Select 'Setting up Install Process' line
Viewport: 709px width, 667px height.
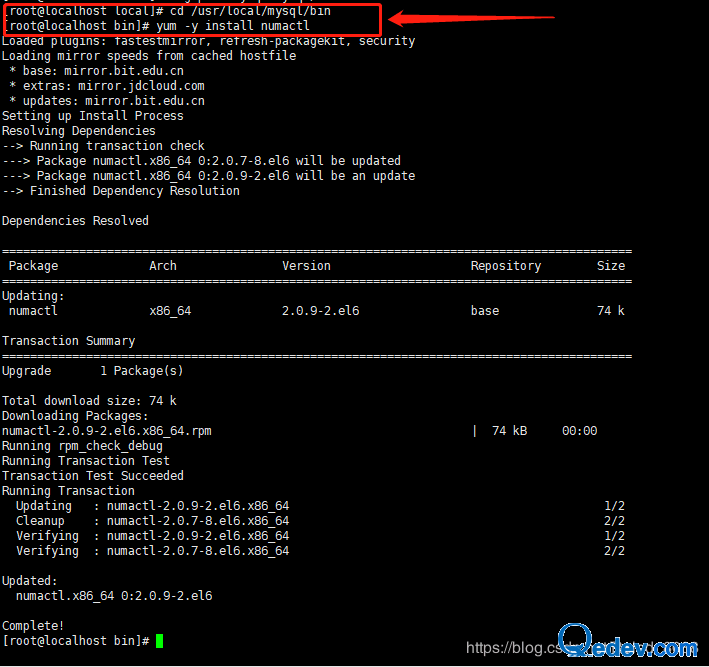[93, 116]
